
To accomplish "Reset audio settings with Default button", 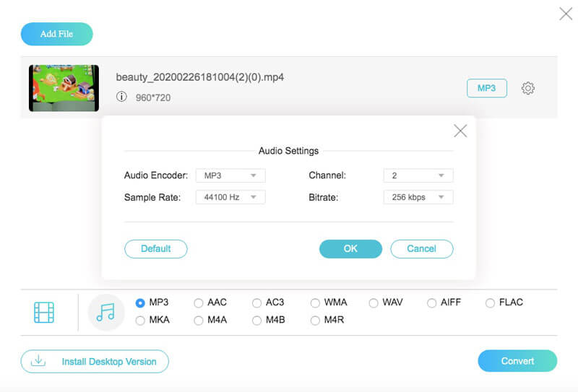I will point(156,248).
